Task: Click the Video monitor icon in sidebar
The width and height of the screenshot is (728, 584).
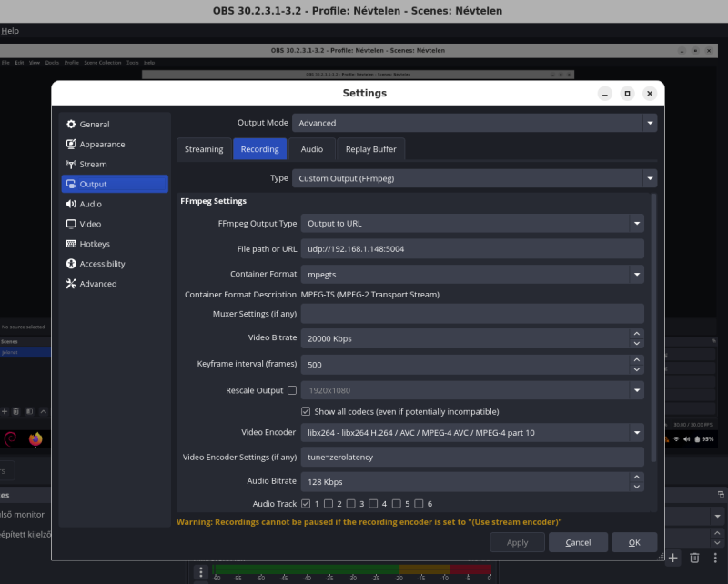Action: 71,224
